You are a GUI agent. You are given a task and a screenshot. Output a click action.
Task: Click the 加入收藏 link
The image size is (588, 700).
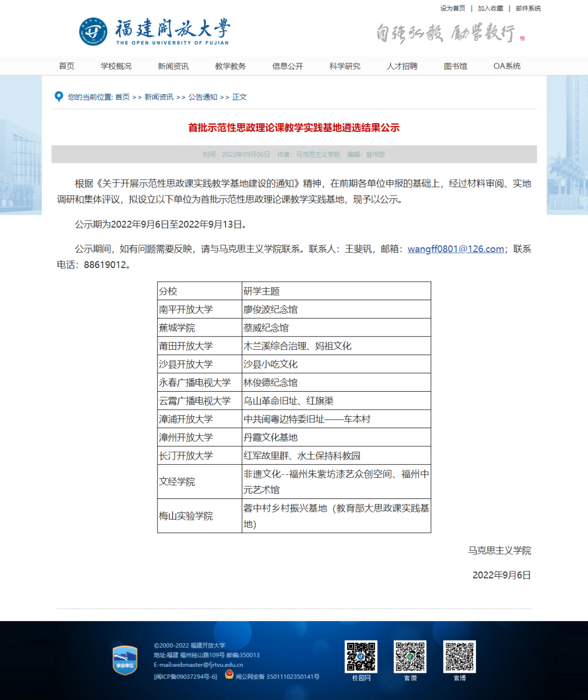491,8
